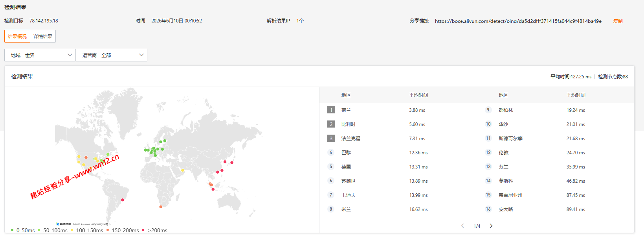Open the 运营商 全部 carrier dropdown

(112, 55)
